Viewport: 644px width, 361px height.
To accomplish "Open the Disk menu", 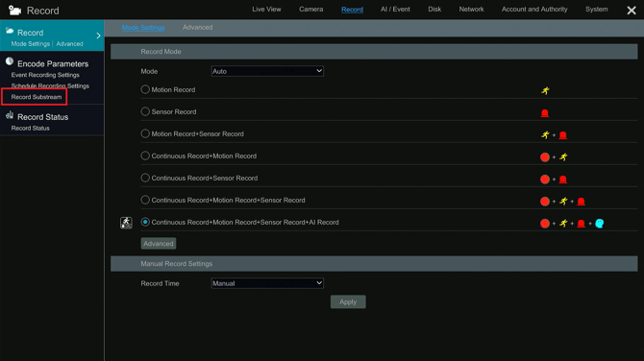I will click(434, 9).
